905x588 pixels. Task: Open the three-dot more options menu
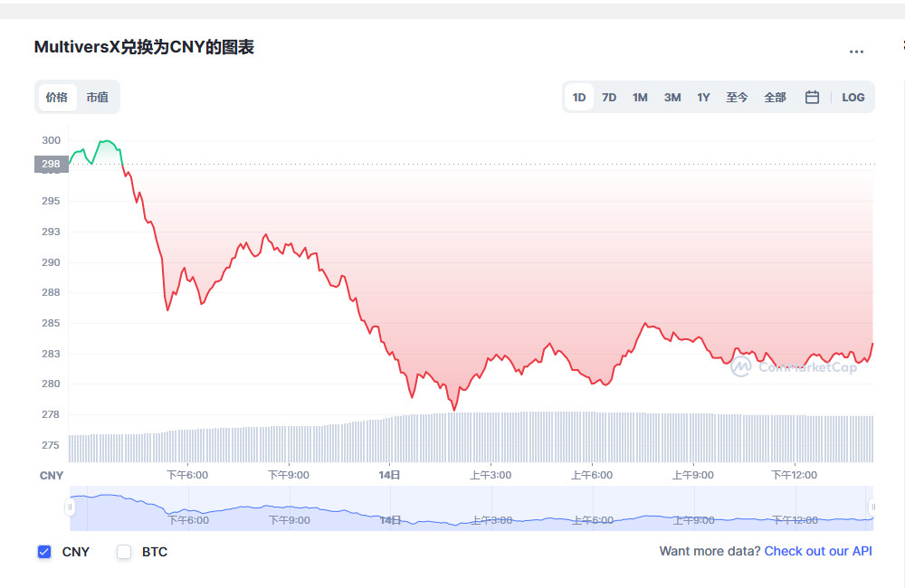tap(856, 52)
